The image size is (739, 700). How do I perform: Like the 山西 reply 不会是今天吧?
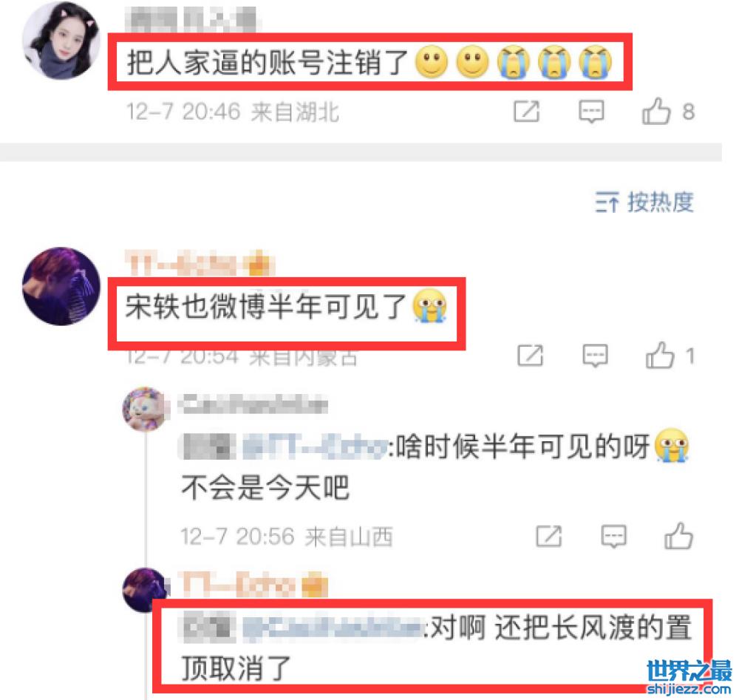click(678, 536)
